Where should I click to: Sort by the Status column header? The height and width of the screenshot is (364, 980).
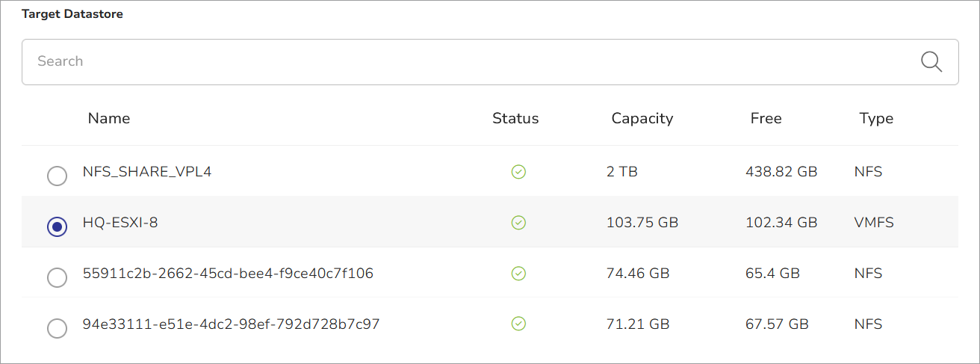(515, 118)
